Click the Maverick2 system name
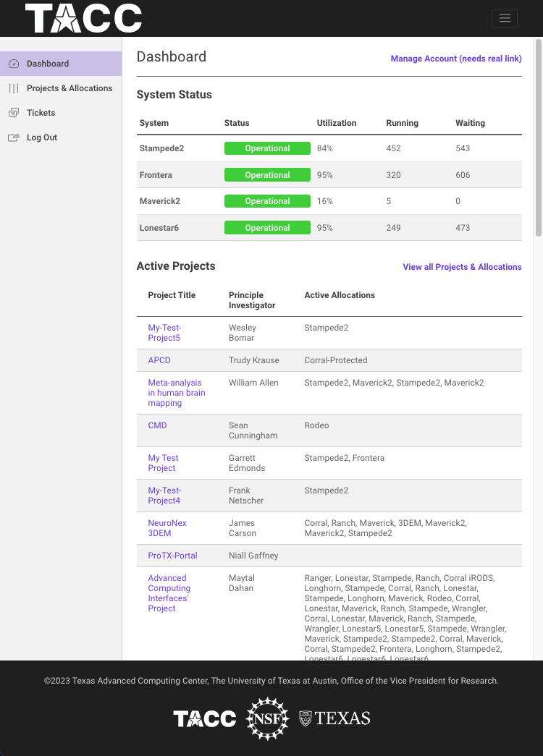 pos(160,201)
